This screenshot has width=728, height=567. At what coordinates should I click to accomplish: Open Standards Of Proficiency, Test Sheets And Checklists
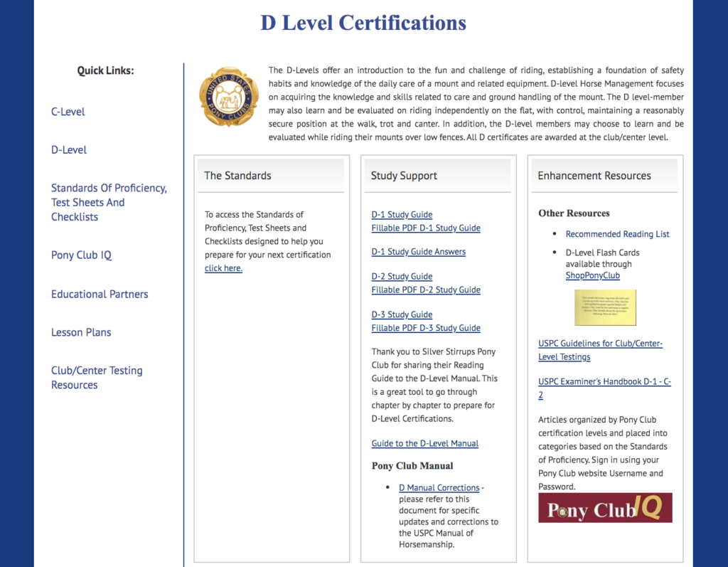109,202
